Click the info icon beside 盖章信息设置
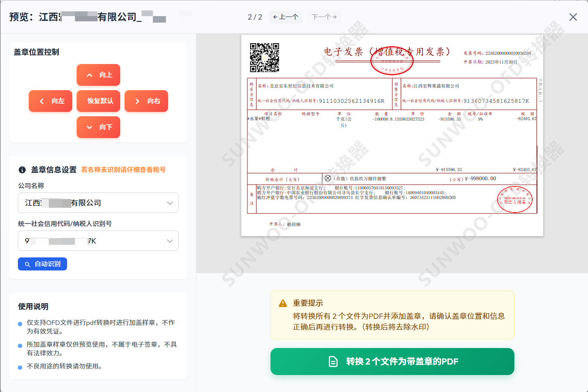588x392 pixels. tap(22, 170)
